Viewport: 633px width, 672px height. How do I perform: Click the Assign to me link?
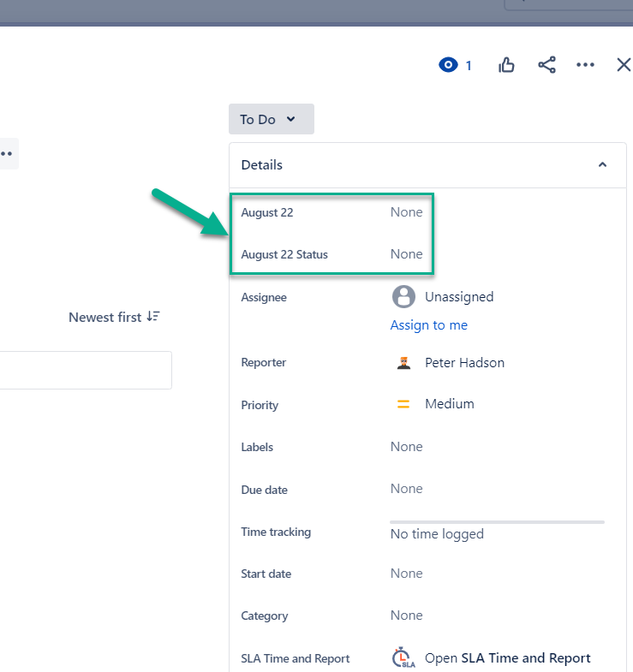coord(429,324)
